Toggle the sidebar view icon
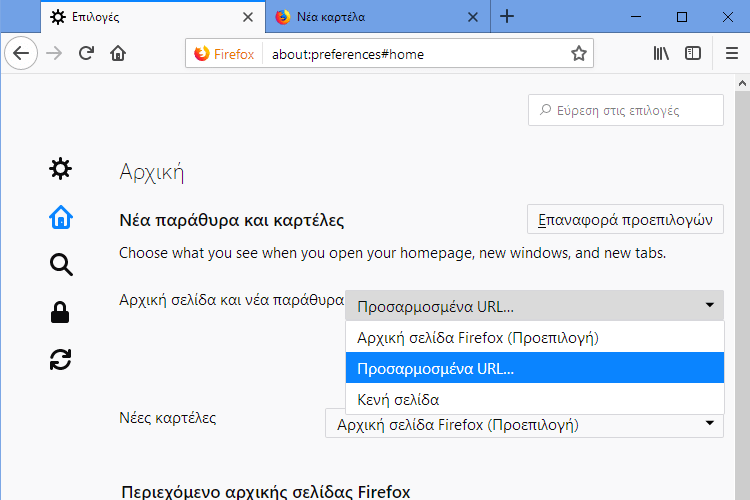The height and width of the screenshot is (500, 750). click(693, 53)
